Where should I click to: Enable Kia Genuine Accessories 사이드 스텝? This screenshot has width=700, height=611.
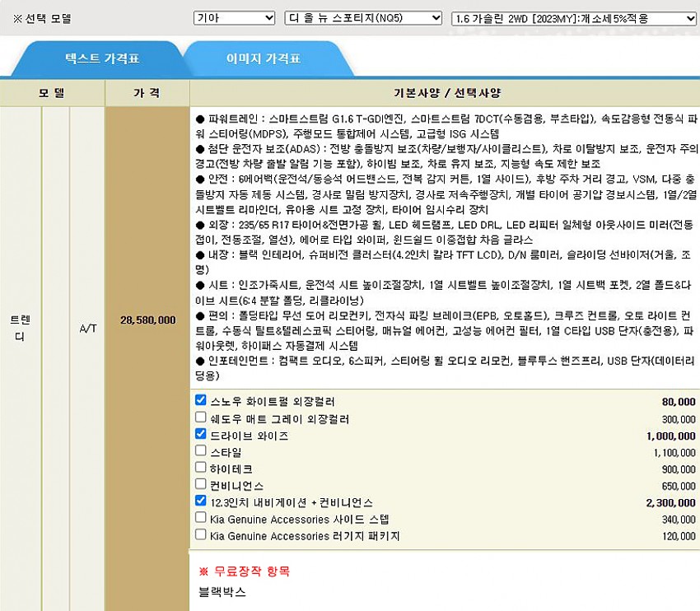click(200, 517)
